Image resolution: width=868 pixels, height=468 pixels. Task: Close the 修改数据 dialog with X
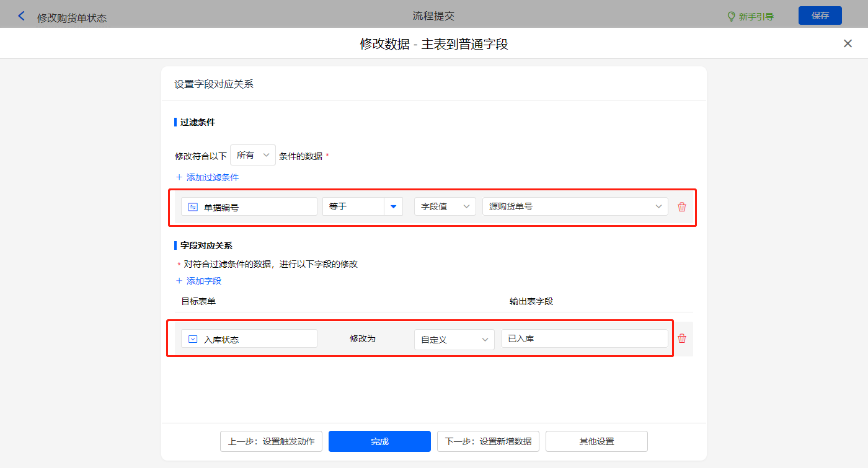(x=848, y=43)
